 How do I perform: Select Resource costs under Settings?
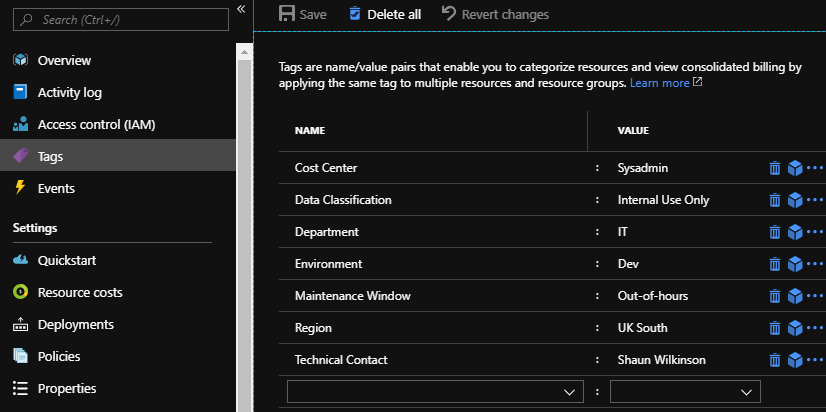click(x=80, y=292)
